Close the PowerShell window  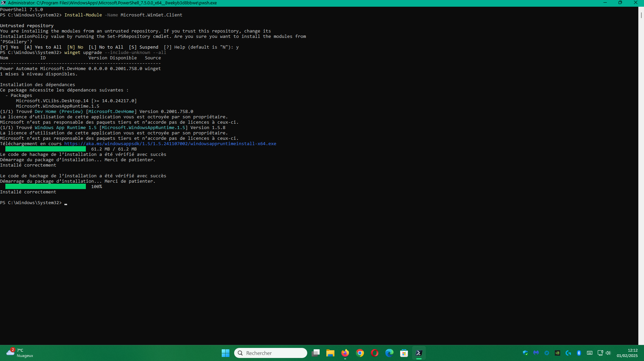(636, 3)
